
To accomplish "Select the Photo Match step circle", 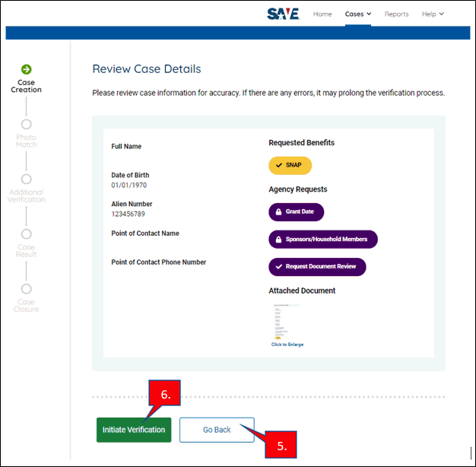I will (x=27, y=124).
